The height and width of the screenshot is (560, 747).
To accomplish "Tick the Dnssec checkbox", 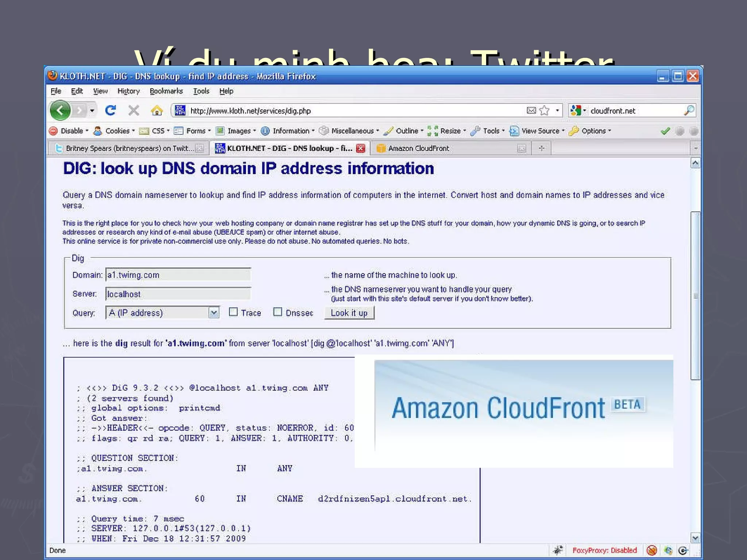I will pos(278,312).
